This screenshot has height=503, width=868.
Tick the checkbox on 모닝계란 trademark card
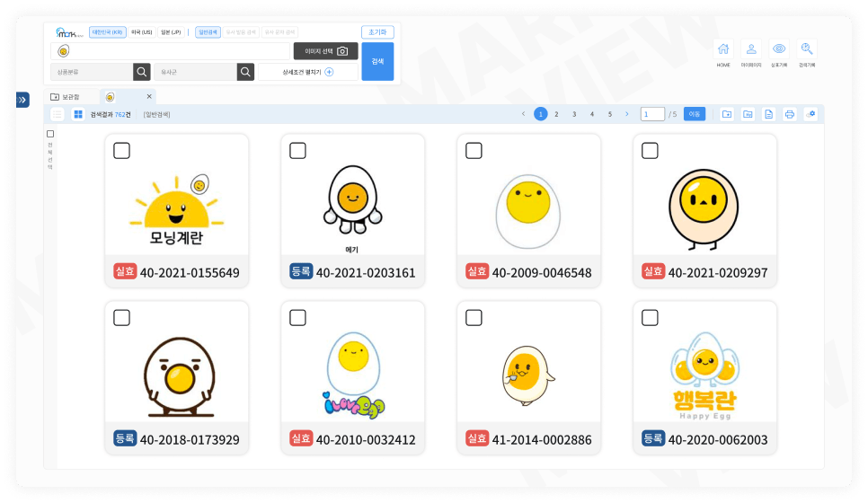coord(121,151)
